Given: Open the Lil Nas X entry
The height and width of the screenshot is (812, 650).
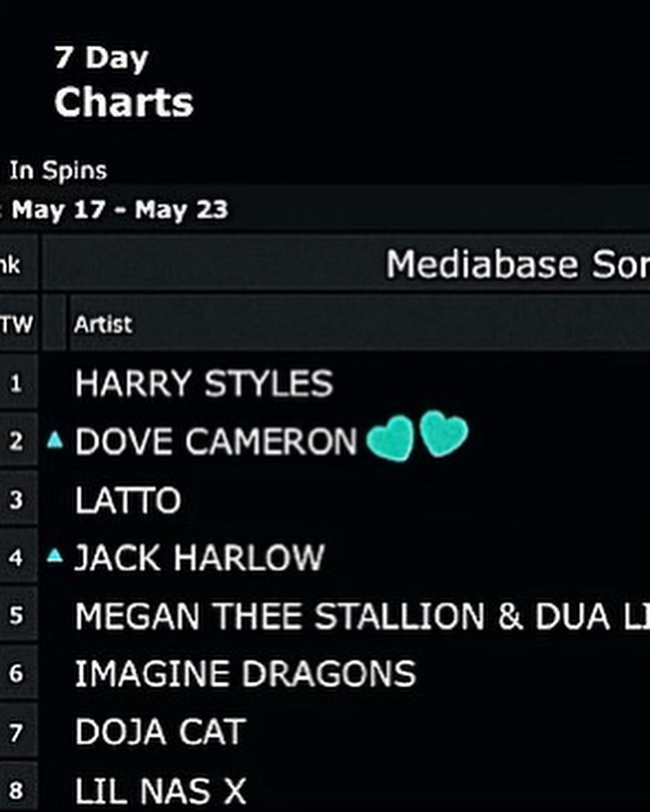Looking at the screenshot, I should (161, 790).
